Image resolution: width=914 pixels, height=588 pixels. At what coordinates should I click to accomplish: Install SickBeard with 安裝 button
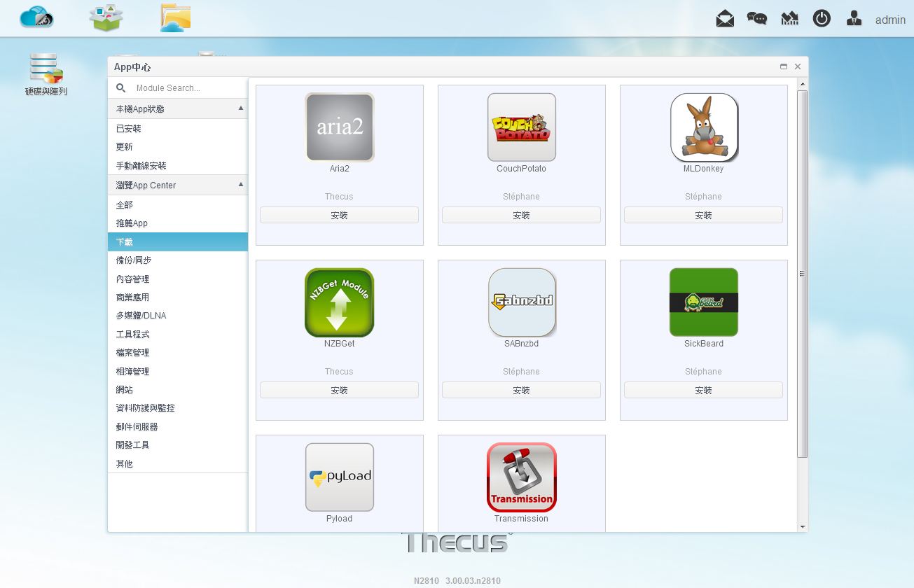704,391
